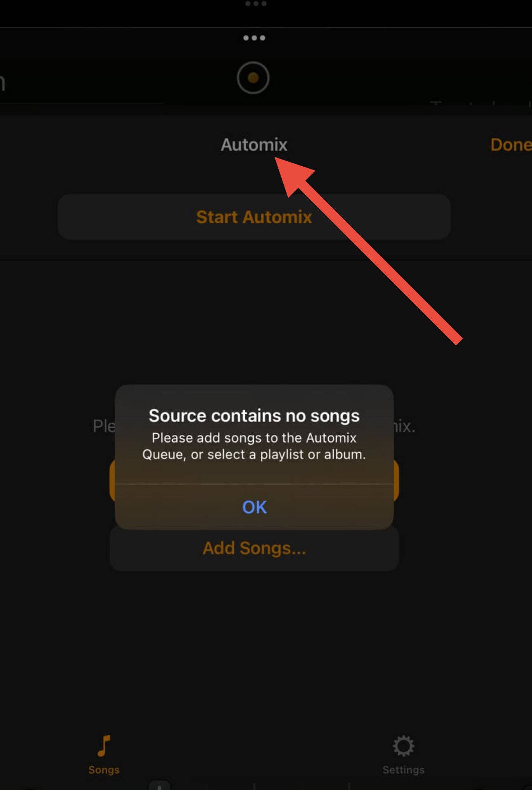Start the Automix session
The width and height of the screenshot is (532, 790).
coord(254,217)
